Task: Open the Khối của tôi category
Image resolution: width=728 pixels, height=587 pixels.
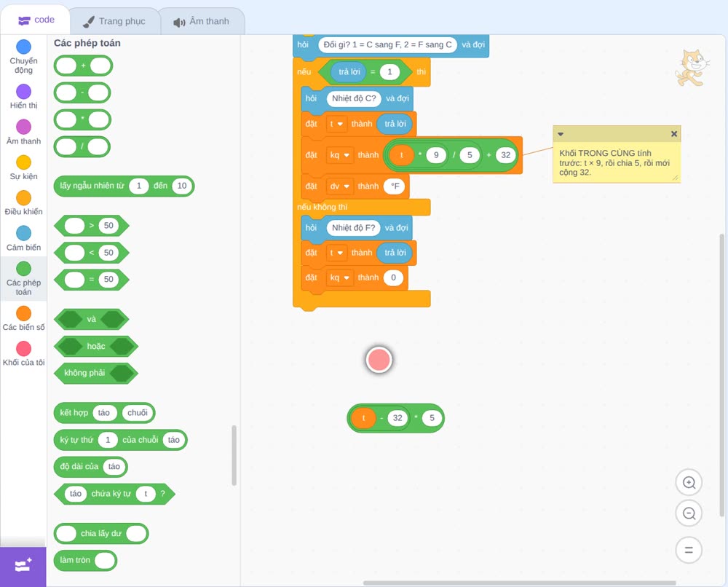Action: pyautogui.click(x=23, y=354)
